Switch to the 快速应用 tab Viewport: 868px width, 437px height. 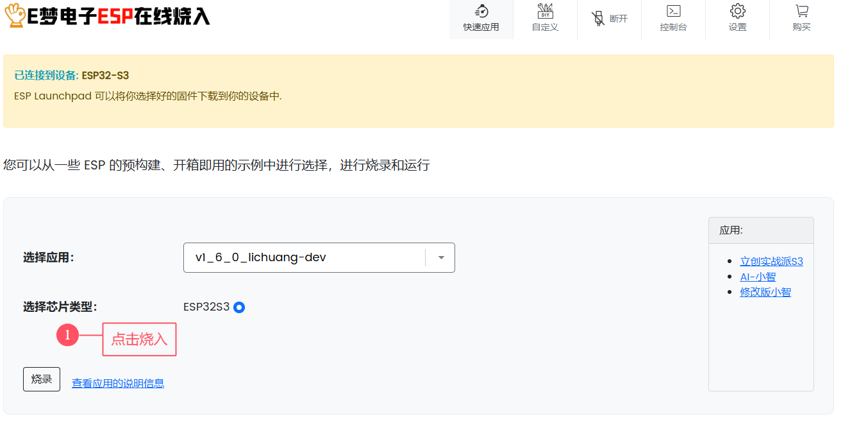pyautogui.click(x=481, y=19)
